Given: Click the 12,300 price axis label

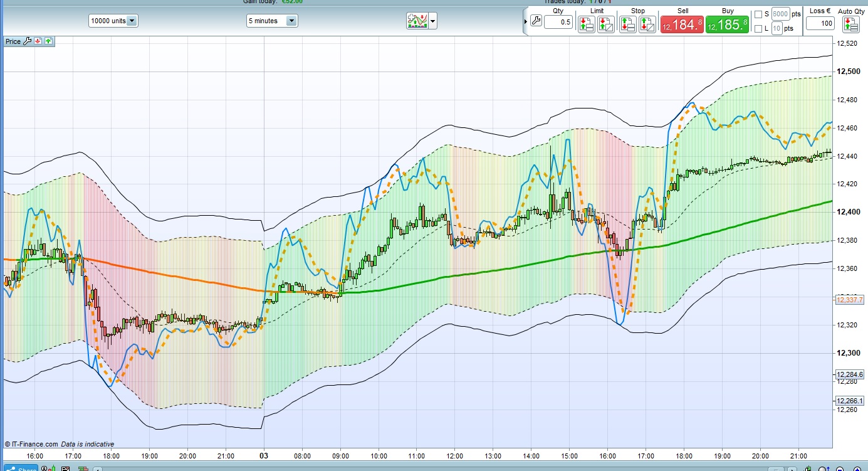Looking at the screenshot, I should (x=849, y=353).
